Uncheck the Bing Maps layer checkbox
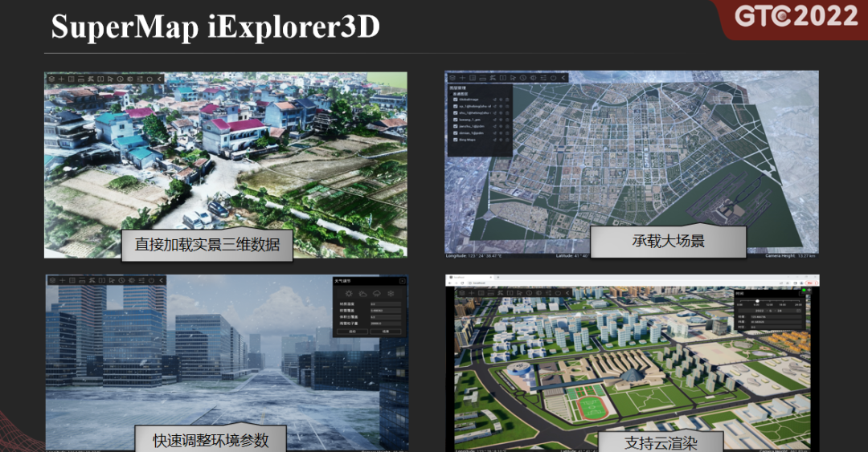The height and width of the screenshot is (452, 868). tap(456, 140)
